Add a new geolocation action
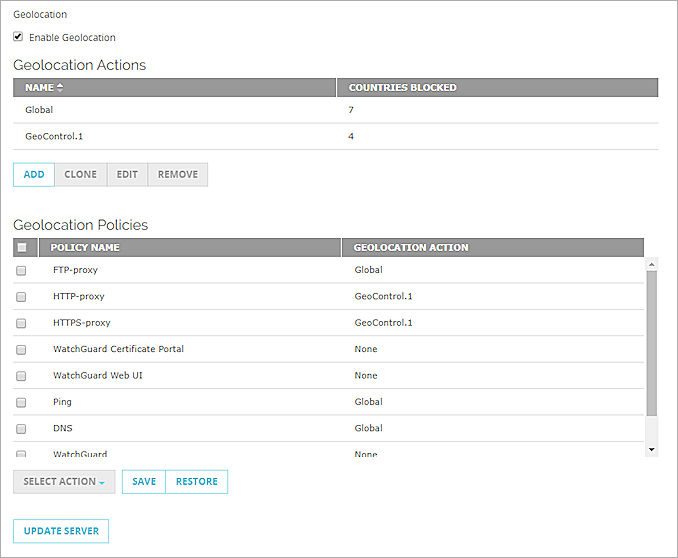The height and width of the screenshot is (558, 678). click(x=34, y=175)
